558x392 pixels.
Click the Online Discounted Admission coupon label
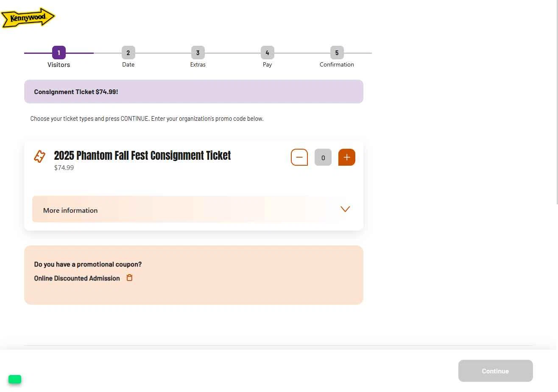(x=77, y=278)
